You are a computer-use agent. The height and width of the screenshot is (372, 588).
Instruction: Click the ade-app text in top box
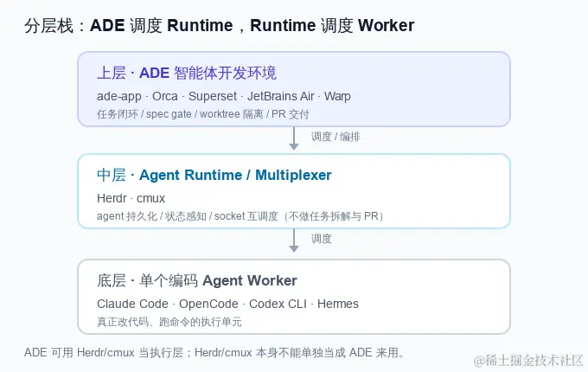118,96
